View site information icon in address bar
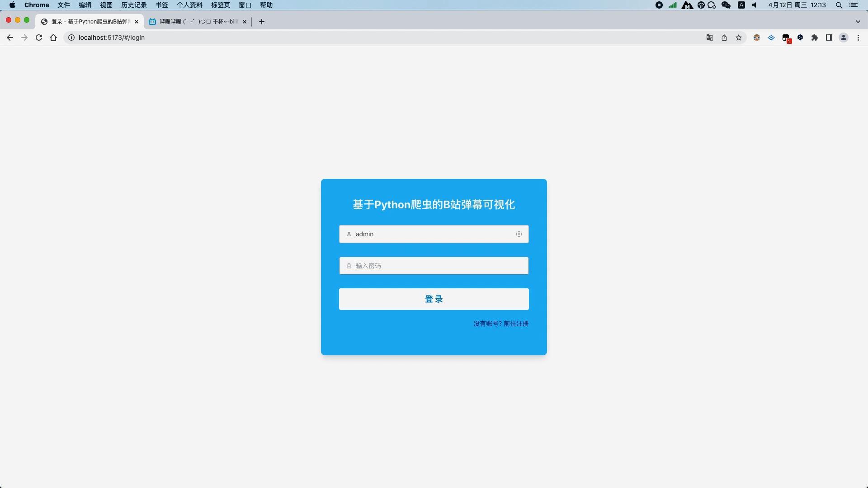 (71, 38)
